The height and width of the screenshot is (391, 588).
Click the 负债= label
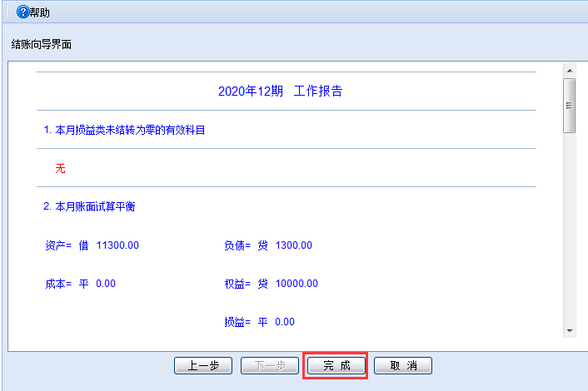tap(237, 245)
